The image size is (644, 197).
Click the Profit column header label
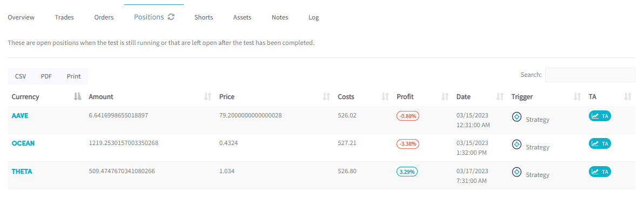pos(405,97)
